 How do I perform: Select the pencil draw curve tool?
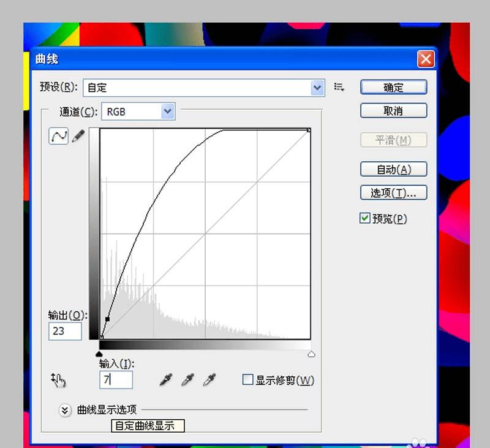click(x=78, y=136)
